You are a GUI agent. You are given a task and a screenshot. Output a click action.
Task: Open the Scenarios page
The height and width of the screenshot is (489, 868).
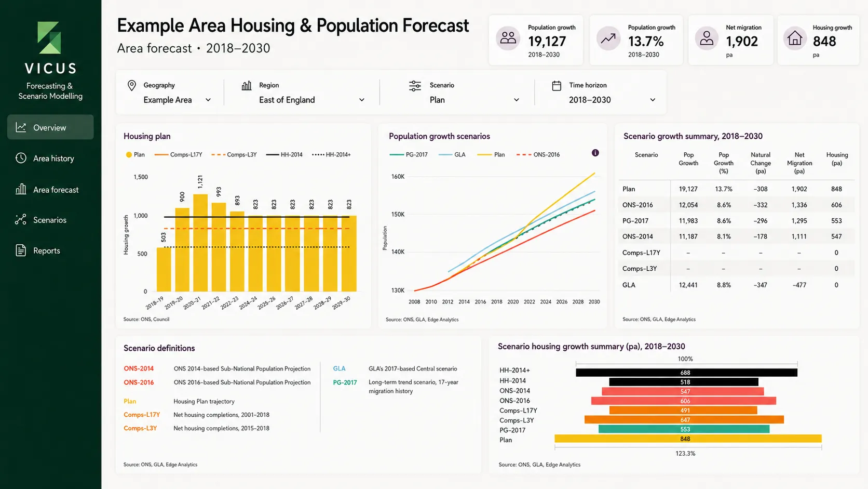50,220
